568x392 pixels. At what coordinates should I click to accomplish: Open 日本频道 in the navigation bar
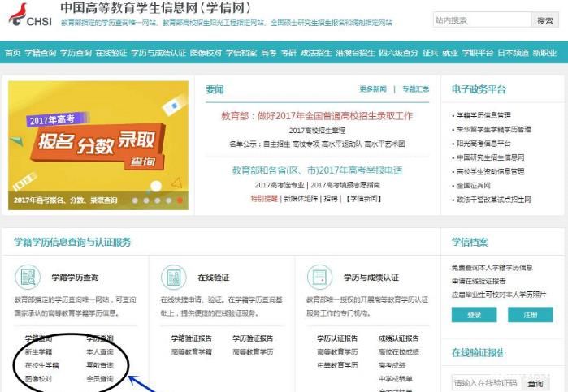513,53
